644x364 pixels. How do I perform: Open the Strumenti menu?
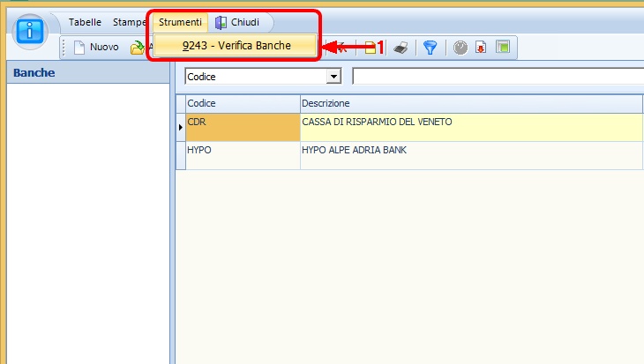(x=180, y=22)
